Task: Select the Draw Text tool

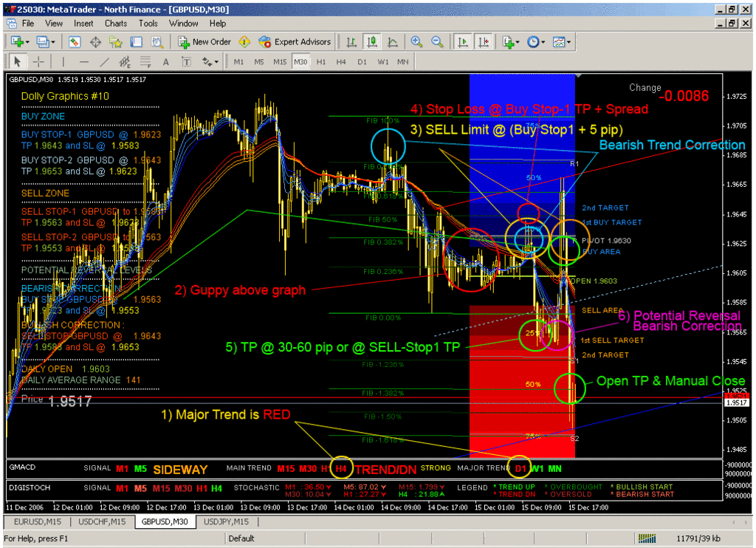Action: [165, 62]
